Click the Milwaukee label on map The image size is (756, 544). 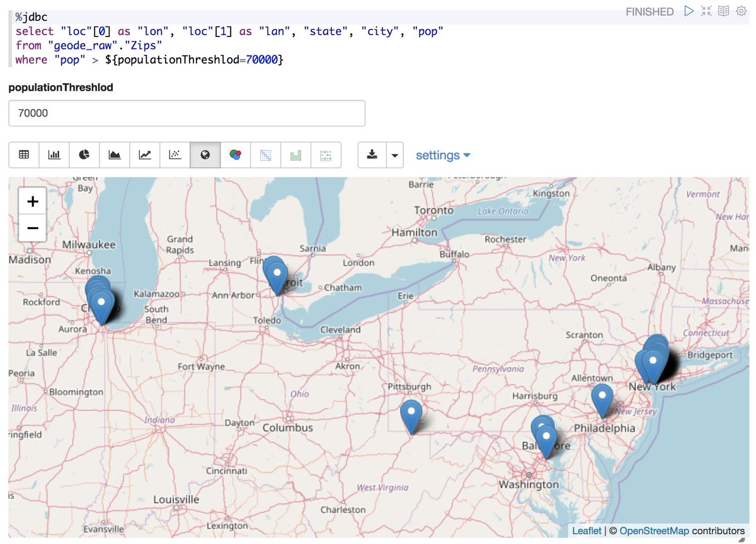point(89,244)
